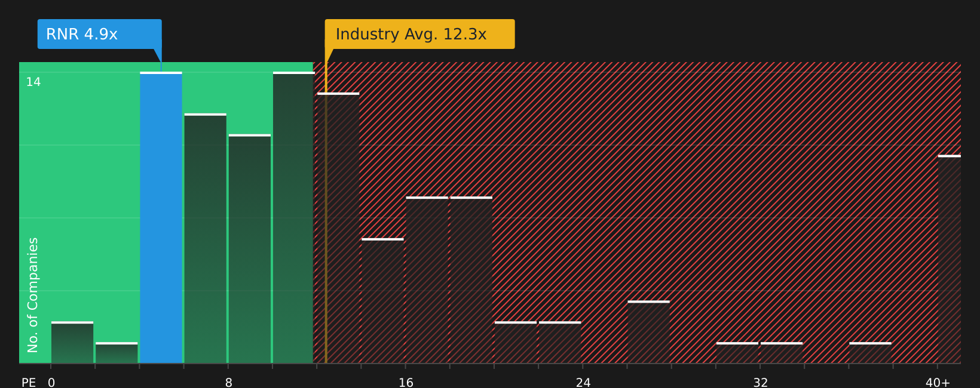Click the '14' y-axis value
This screenshot has height=388, width=980.
tap(33, 82)
